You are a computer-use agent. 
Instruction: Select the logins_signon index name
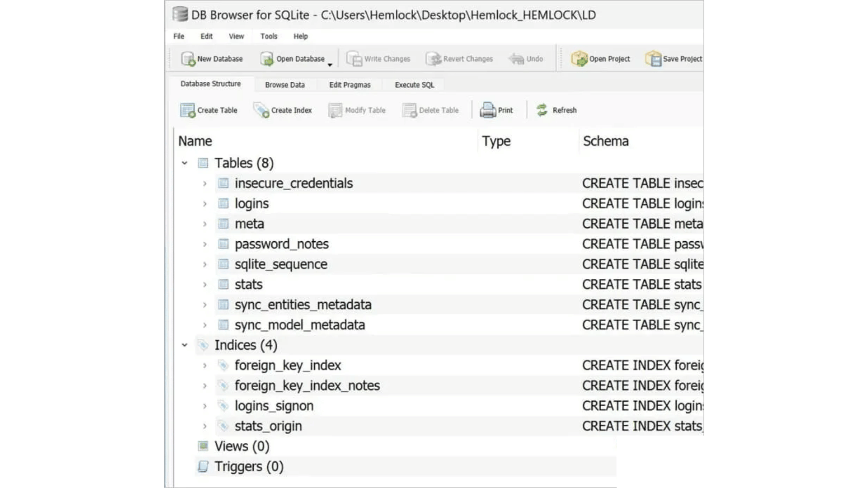pos(274,406)
